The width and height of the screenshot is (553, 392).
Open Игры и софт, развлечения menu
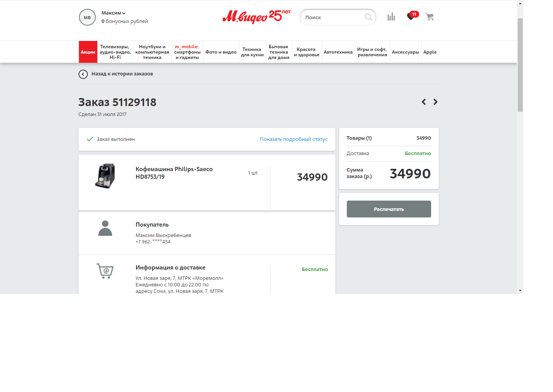coord(372,52)
